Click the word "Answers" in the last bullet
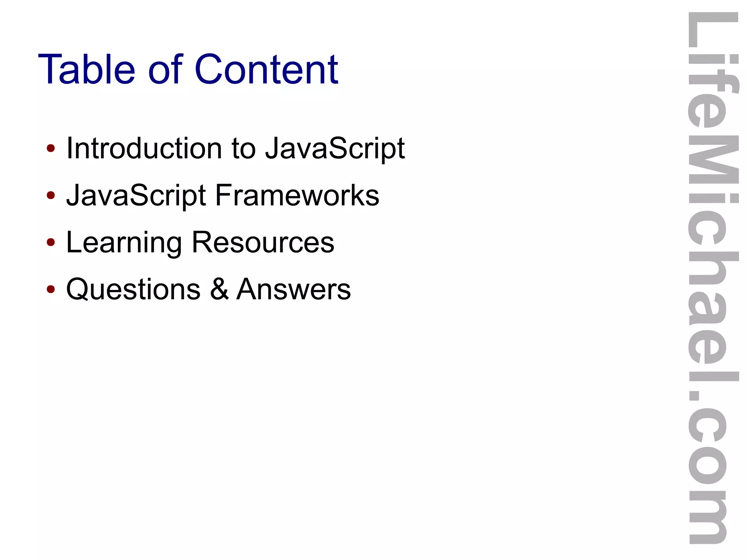Viewport: 747px width, 560px height. point(294,289)
